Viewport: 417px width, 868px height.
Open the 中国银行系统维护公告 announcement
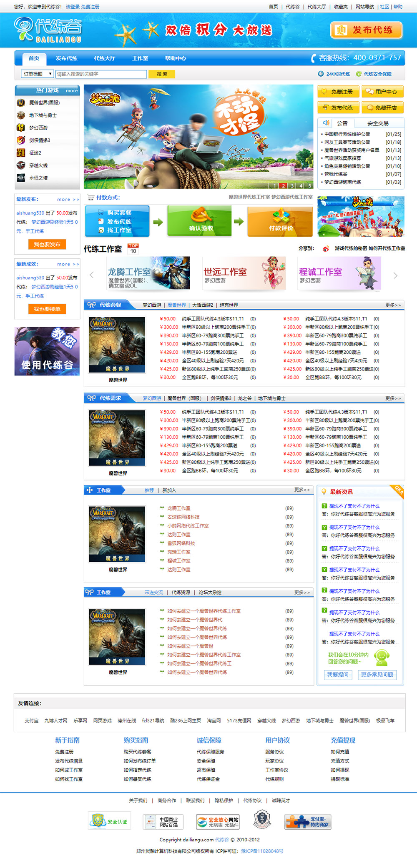click(x=347, y=134)
